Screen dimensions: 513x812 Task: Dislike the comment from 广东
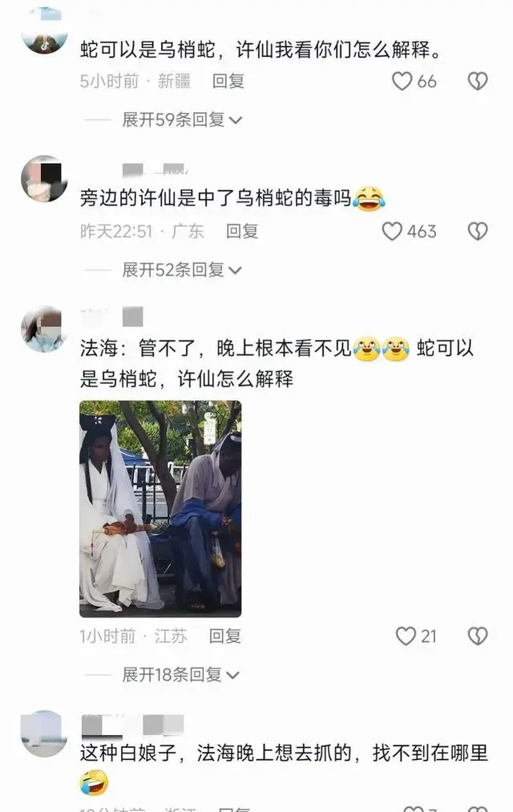(477, 231)
